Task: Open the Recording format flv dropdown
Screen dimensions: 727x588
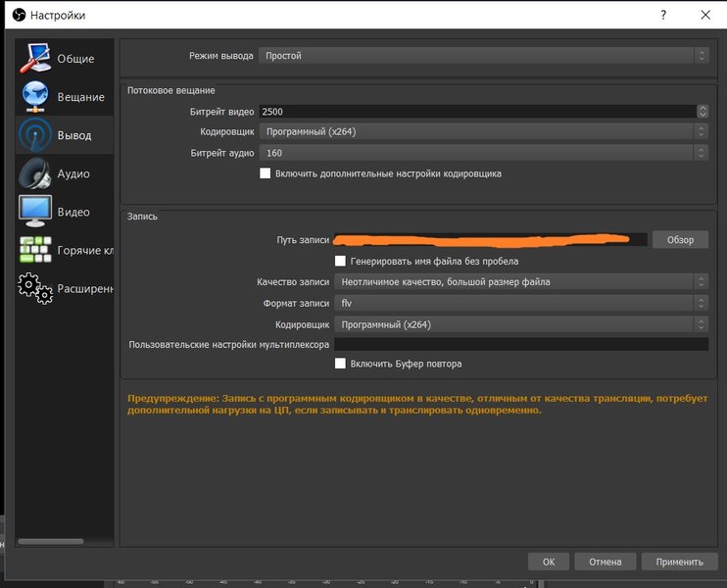Action: point(521,303)
